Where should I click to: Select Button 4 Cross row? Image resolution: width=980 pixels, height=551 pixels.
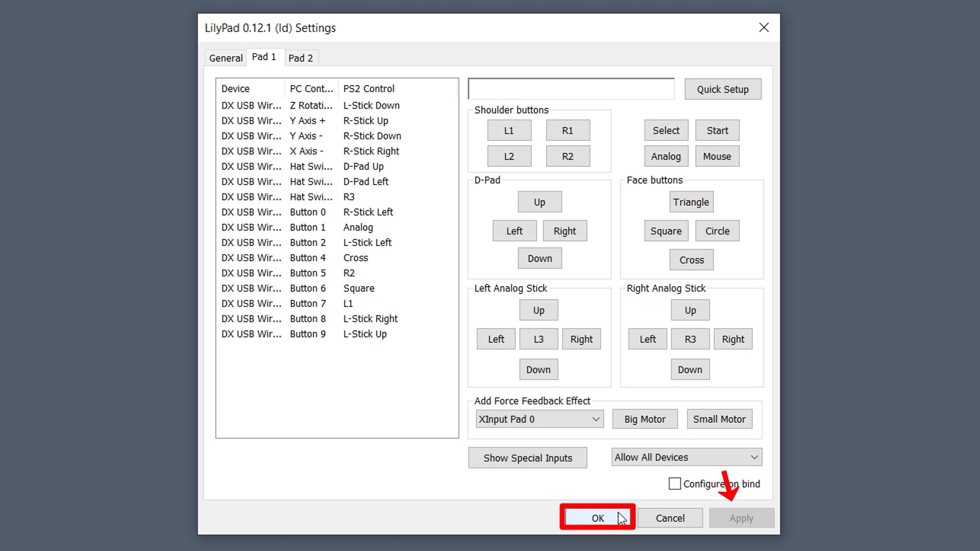coord(337,258)
